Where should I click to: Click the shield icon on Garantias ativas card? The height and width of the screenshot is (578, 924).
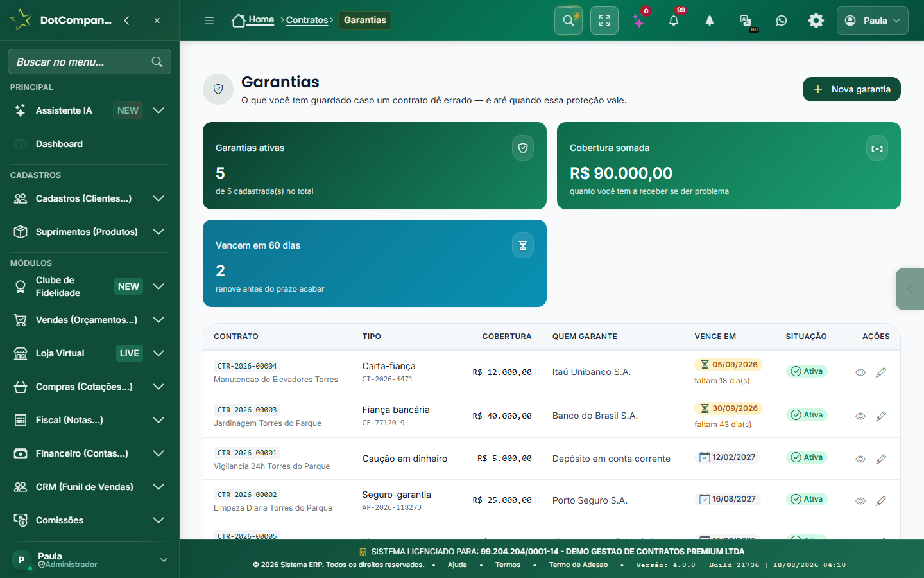click(x=523, y=148)
